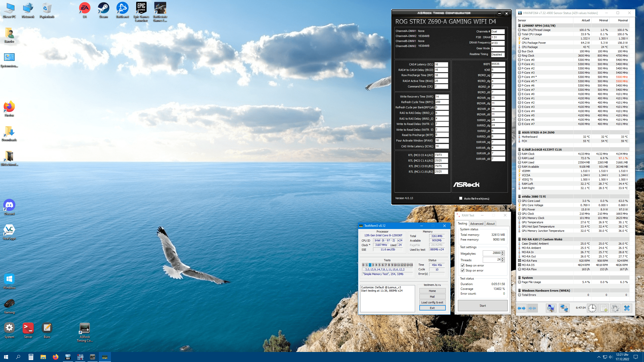
Task: Click Load config & exit in TestMem5
Action: point(432,302)
